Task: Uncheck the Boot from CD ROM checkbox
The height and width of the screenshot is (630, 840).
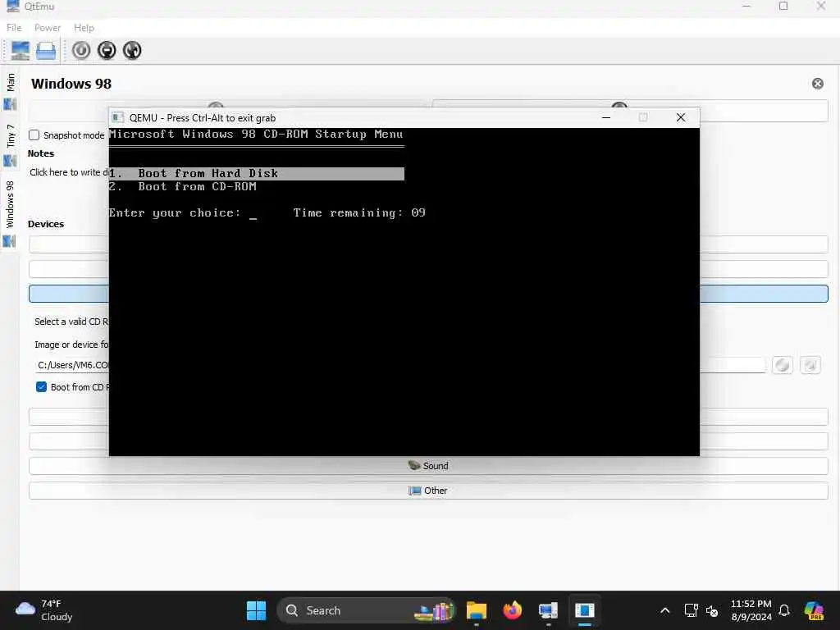Action: [x=41, y=387]
